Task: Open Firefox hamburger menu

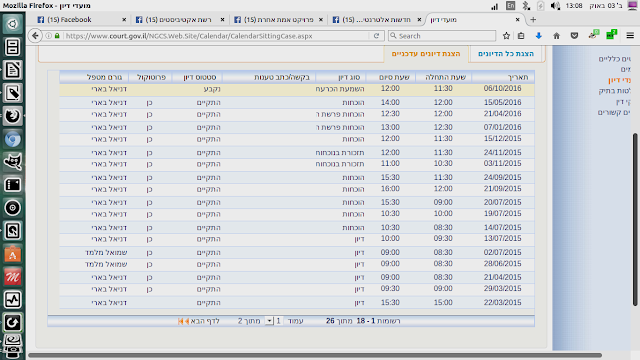Action: [630, 36]
